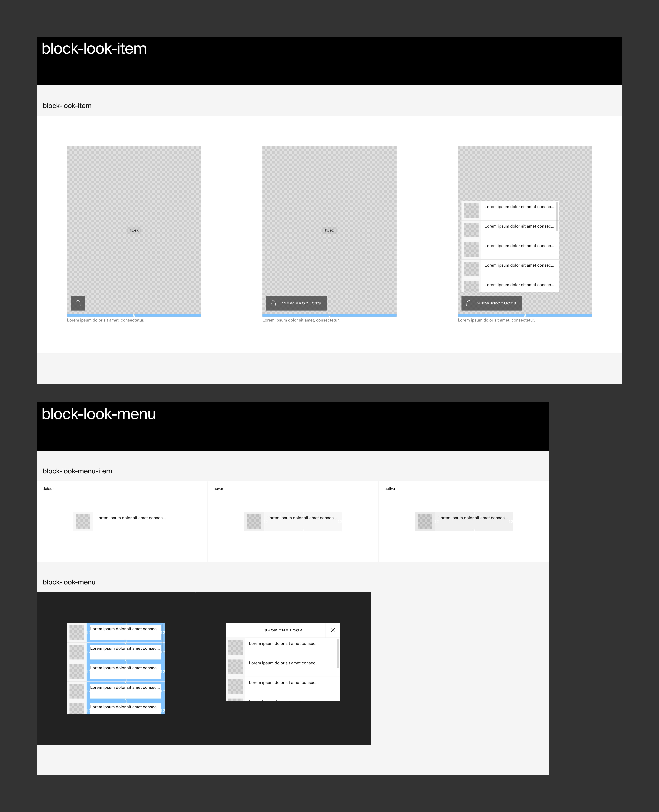Click third row text in blue-highlighted menu list

click(125, 668)
